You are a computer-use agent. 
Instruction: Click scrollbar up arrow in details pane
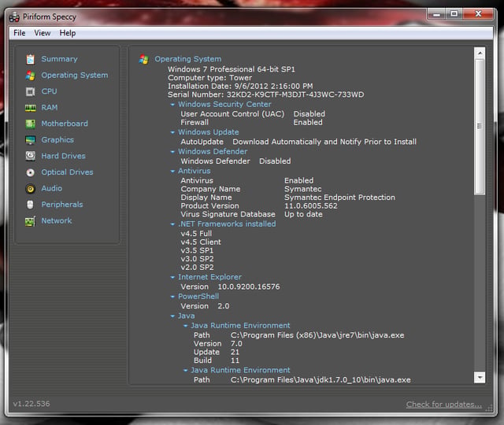coord(480,53)
